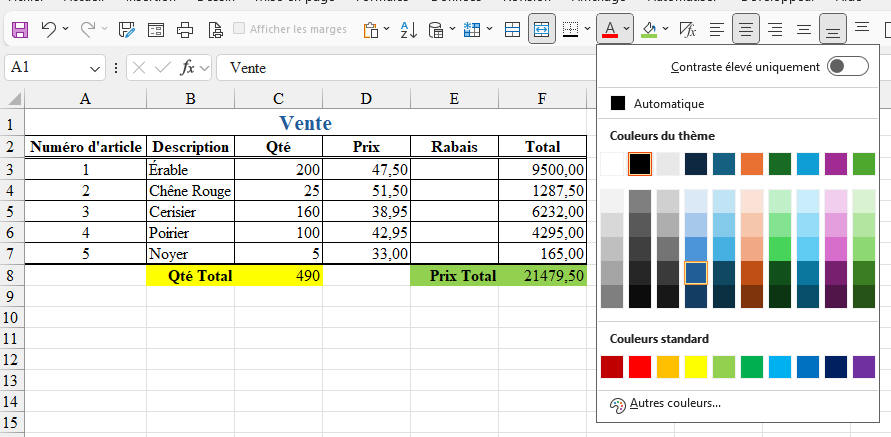The height and width of the screenshot is (437, 891).
Task: Expand the table icon dropdown arrow
Action: (489, 29)
